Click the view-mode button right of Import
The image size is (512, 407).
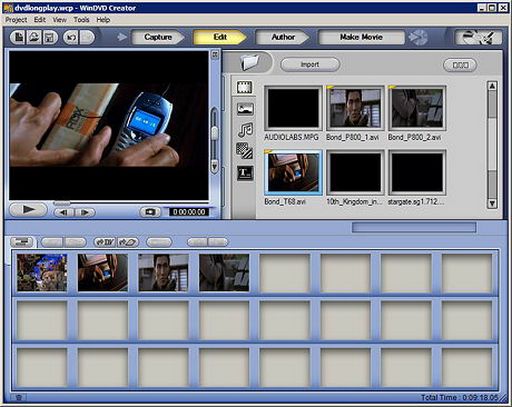coord(460,65)
